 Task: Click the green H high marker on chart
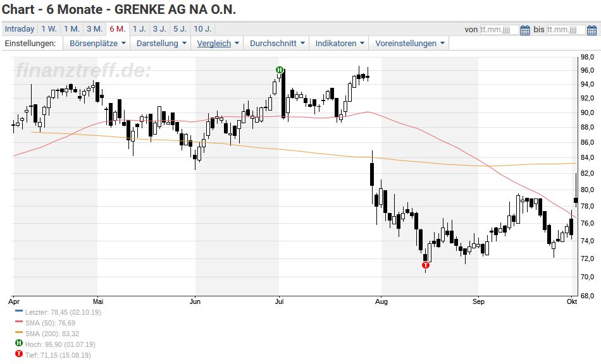(280, 70)
